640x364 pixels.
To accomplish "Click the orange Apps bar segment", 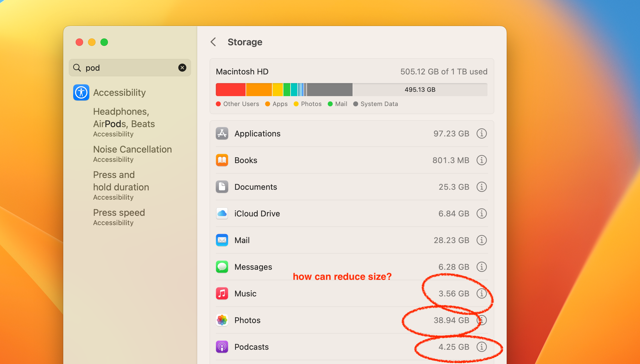I will click(259, 90).
